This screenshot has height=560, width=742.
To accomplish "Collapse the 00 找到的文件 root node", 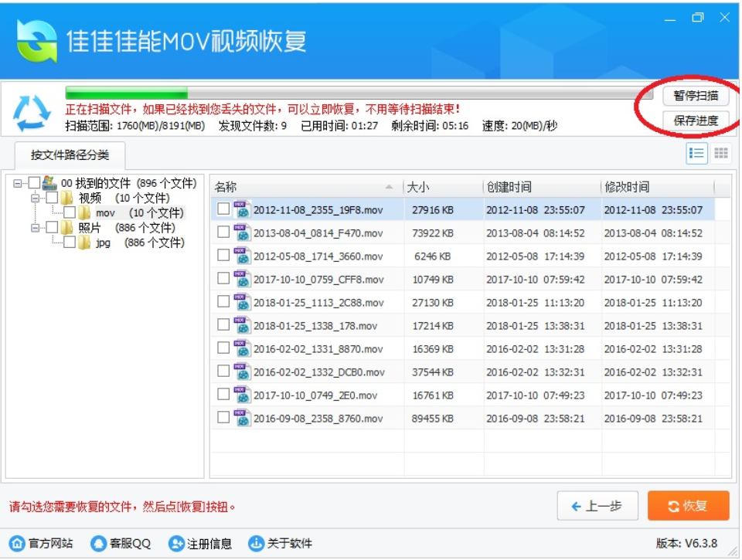I will tap(18, 183).
